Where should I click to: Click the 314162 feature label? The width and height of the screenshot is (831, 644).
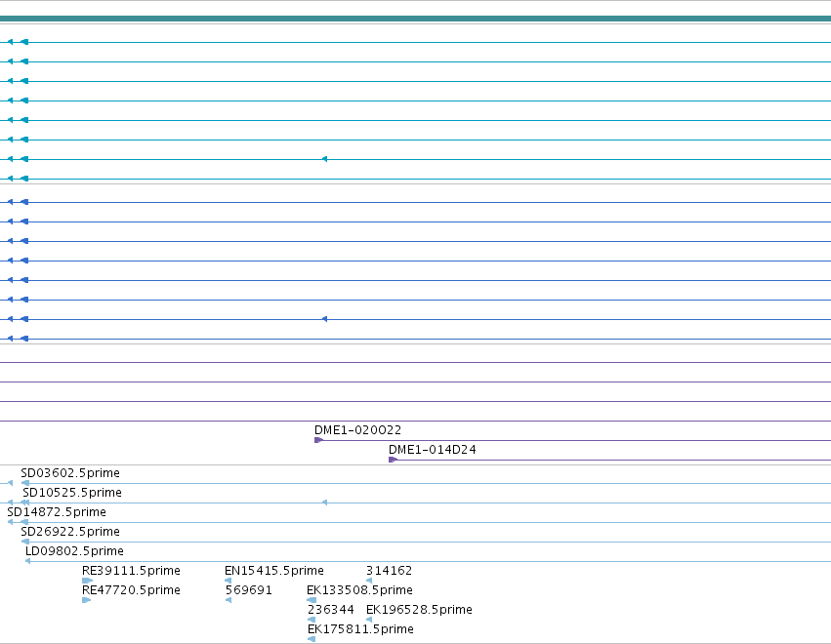pyautogui.click(x=389, y=571)
